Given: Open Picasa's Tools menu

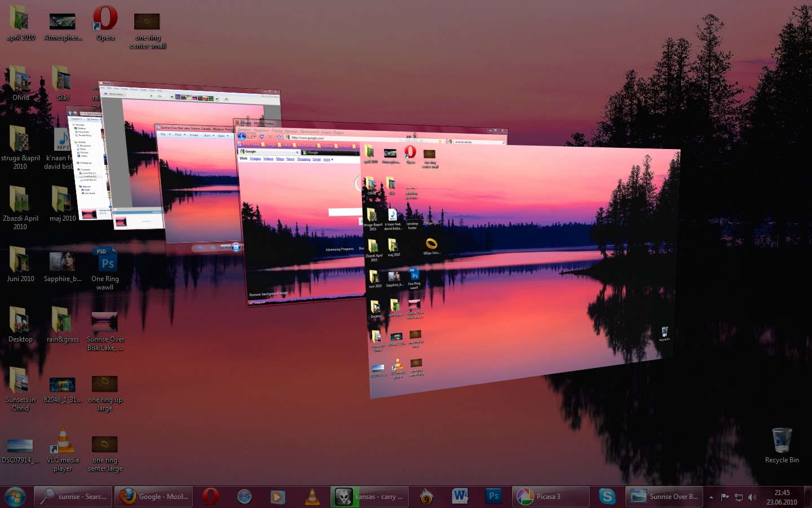Looking at the screenshot, I should (x=152, y=89).
